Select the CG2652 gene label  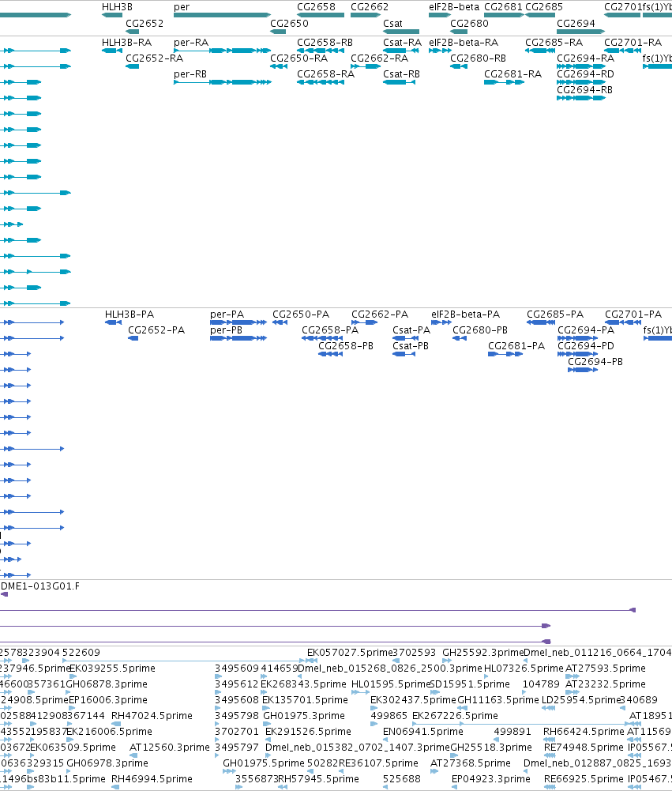pyautogui.click(x=145, y=23)
